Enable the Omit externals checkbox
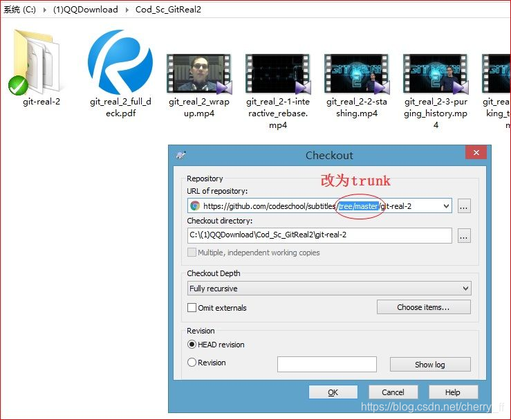 click(x=192, y=307)
